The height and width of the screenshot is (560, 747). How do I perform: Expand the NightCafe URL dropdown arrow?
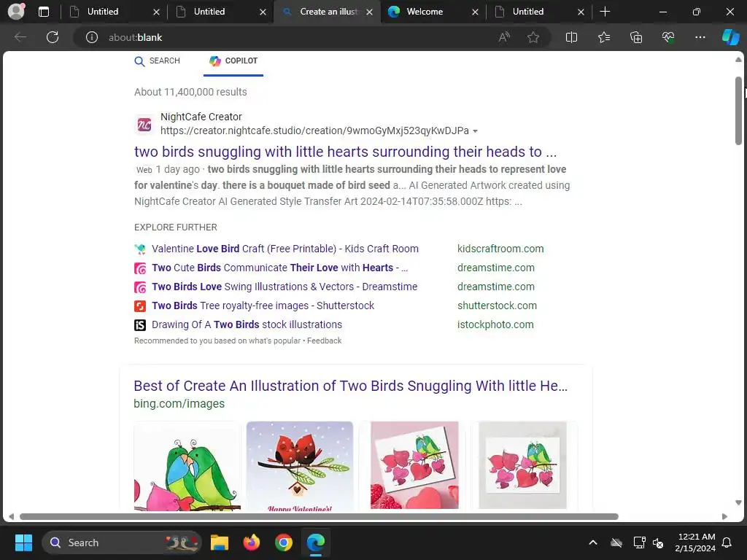click(475, 131)
